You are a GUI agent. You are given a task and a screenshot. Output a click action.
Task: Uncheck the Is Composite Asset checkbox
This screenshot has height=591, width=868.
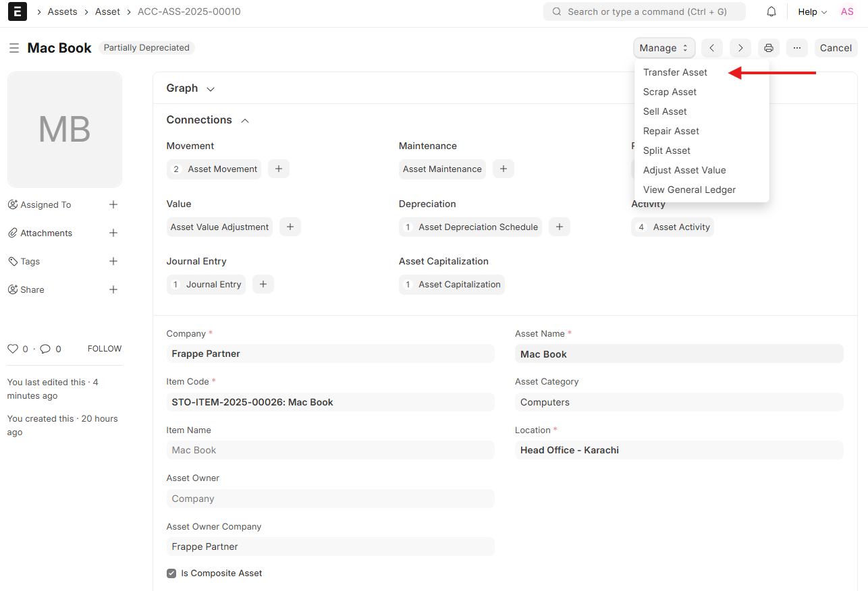[x=171, y=573]
